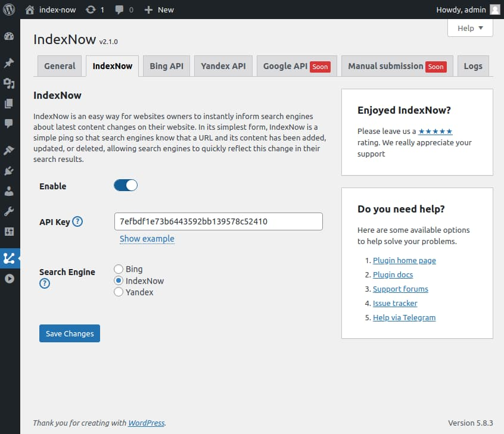504x434 pixels.
Task: Open the IndexNow plugin sidebar menu
Action: [9, 258]
